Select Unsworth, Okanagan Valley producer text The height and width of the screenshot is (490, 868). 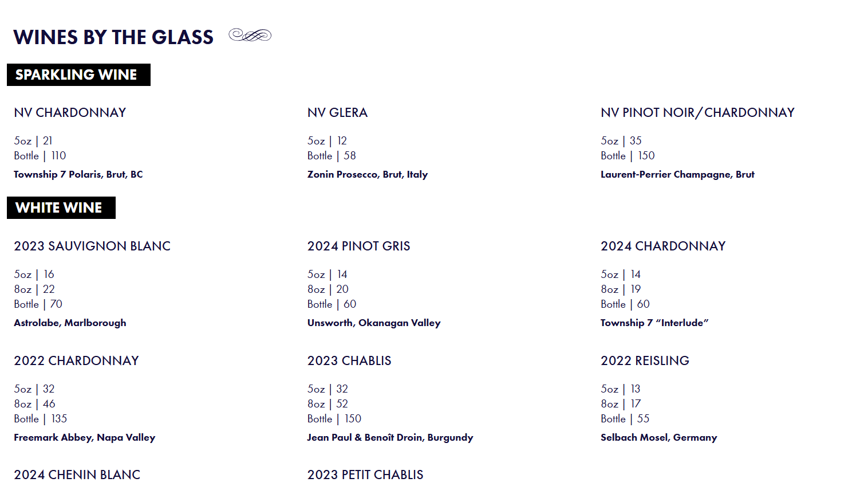click(374, 323)
